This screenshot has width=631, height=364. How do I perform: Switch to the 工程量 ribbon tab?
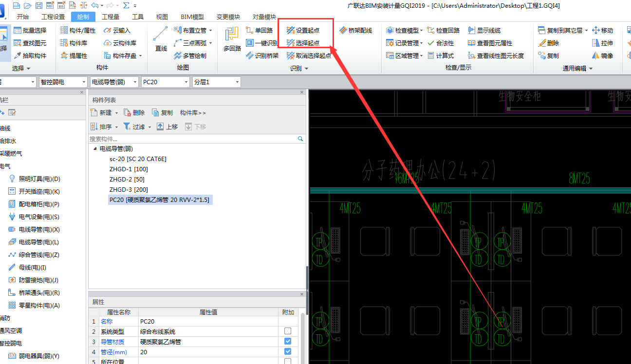click(x=111, y=17)
